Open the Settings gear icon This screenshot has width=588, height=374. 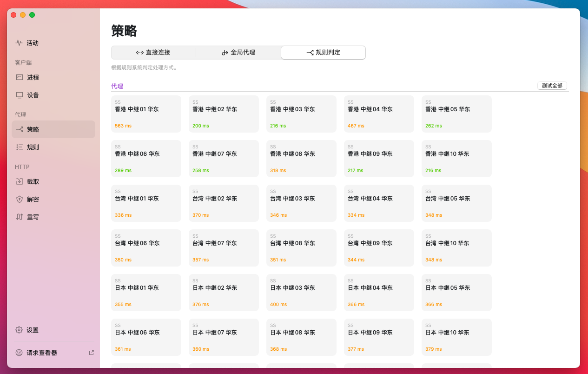tap(19, 330)
